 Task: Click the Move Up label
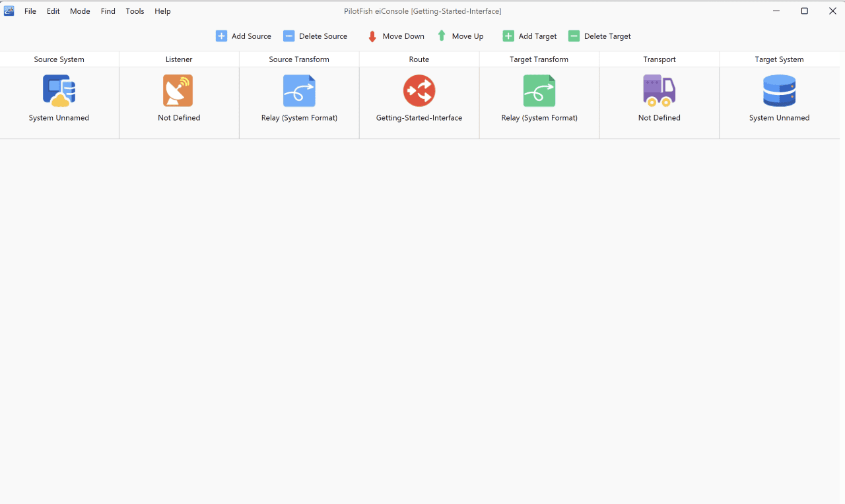pos(467,36)
